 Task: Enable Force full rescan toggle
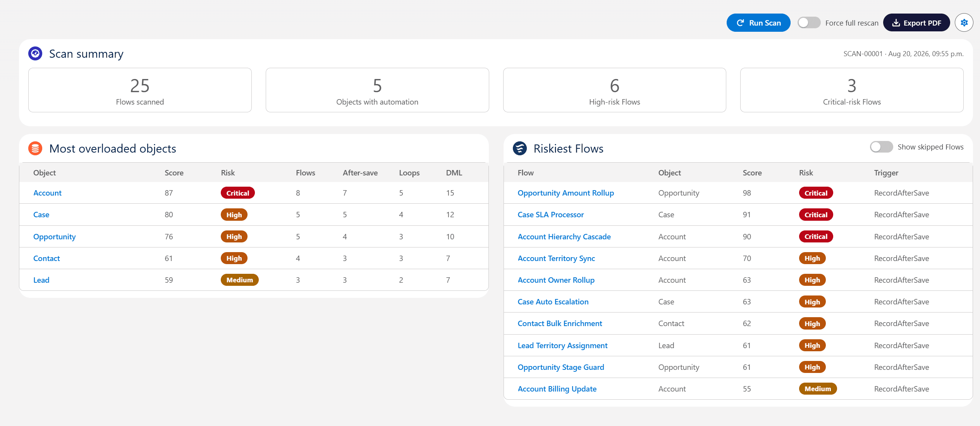[809, 23]
